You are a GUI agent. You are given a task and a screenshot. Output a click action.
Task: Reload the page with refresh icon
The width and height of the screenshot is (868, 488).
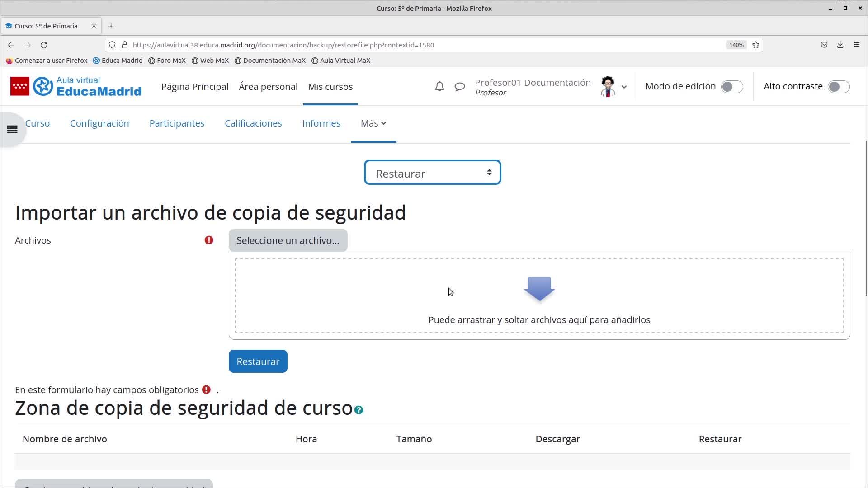click(x=44, y=45)
